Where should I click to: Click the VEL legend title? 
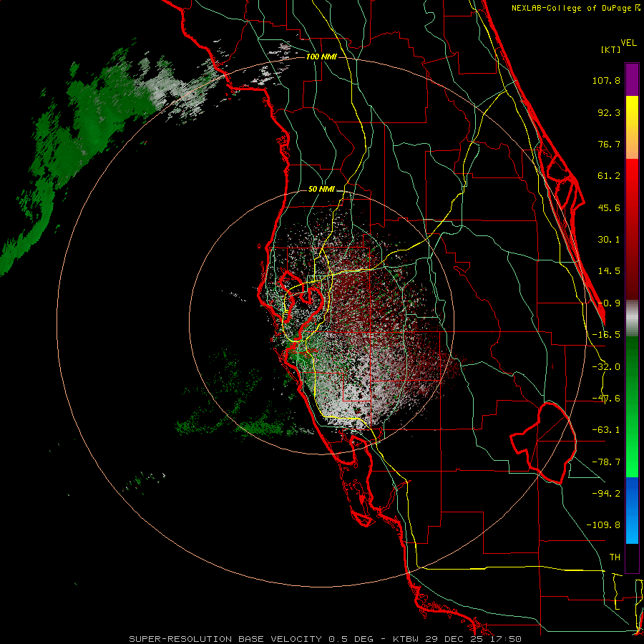(x=629, y=43)
